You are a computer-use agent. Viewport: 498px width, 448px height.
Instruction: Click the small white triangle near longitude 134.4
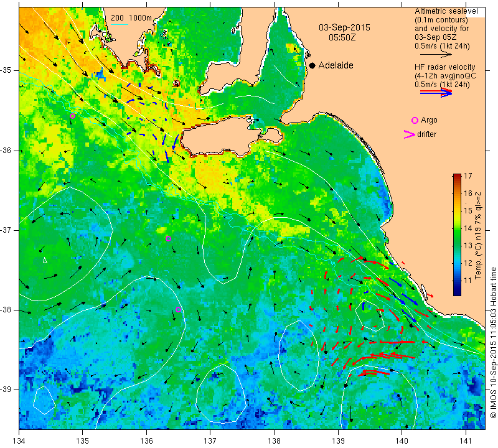(x=45, y=260)
